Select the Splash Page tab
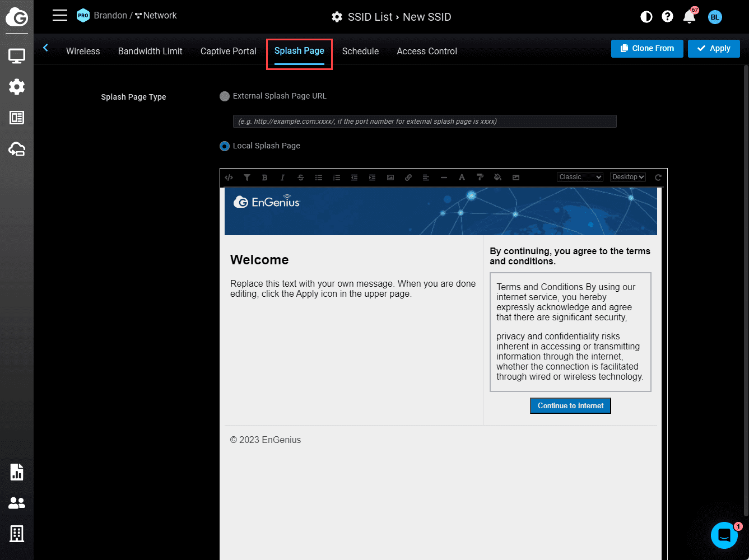 (x=299, y=51)
